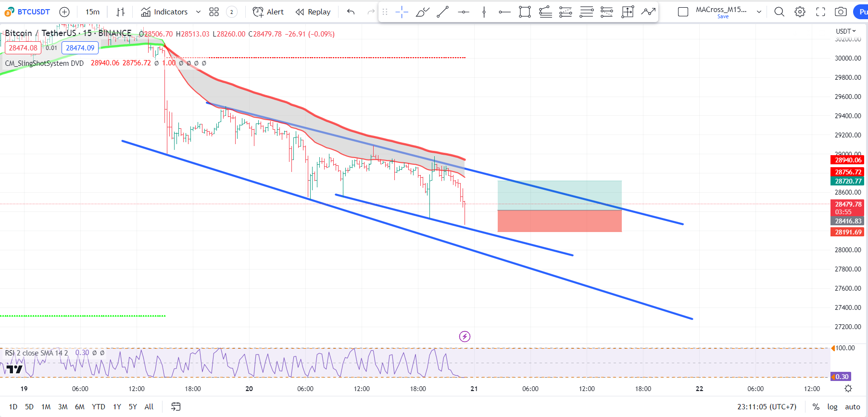Screen dimensions: 868x417
Task: Grab the drawing toolbar drag handle
Action: (x=385, y=12)
